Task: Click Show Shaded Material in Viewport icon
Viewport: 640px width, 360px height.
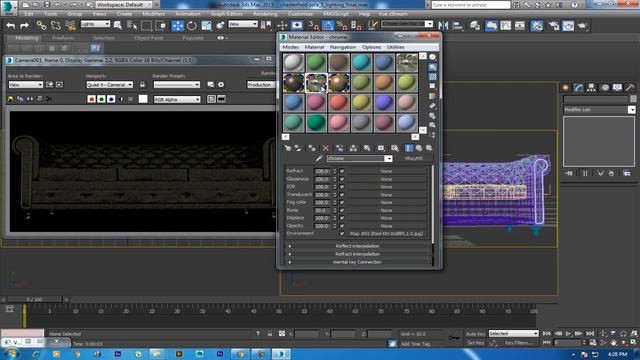Action: pos(381,148)
